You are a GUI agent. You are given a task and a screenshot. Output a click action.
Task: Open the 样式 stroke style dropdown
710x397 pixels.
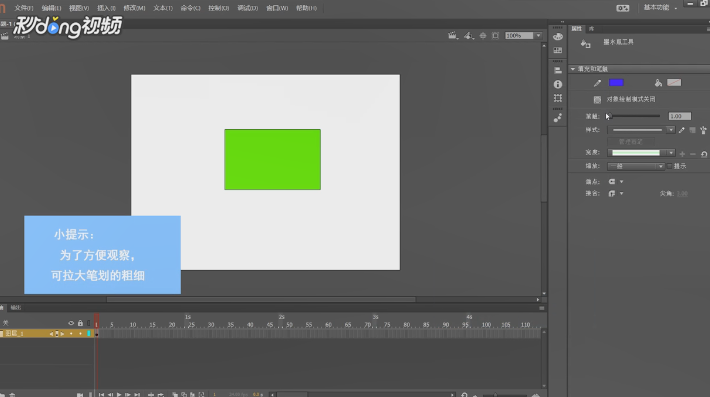tap(641, 130)
